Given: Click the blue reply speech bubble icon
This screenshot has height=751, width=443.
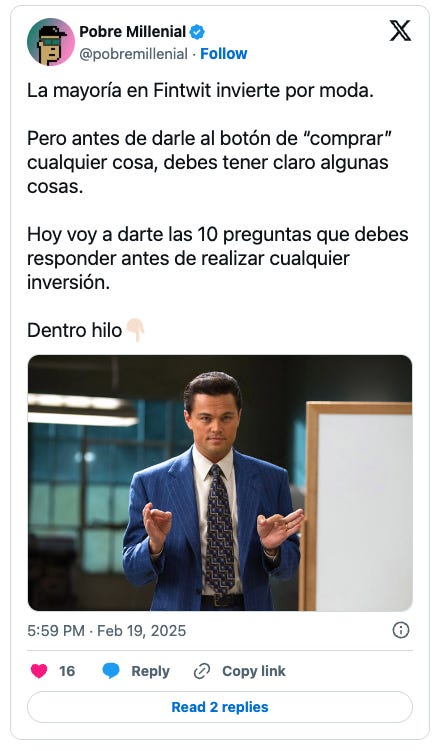Looking at the screenshot, I should [x=111, y=671].
